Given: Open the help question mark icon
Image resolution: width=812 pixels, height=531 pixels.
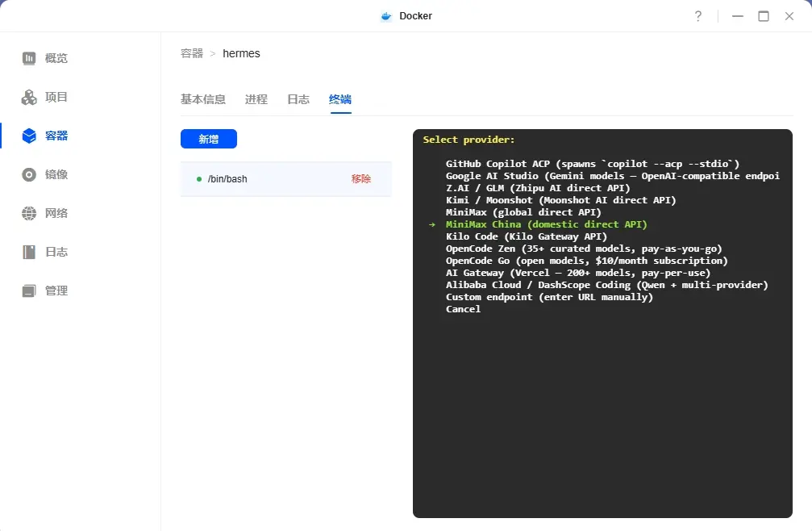Looking at the screenshot, I should point(698,15).
